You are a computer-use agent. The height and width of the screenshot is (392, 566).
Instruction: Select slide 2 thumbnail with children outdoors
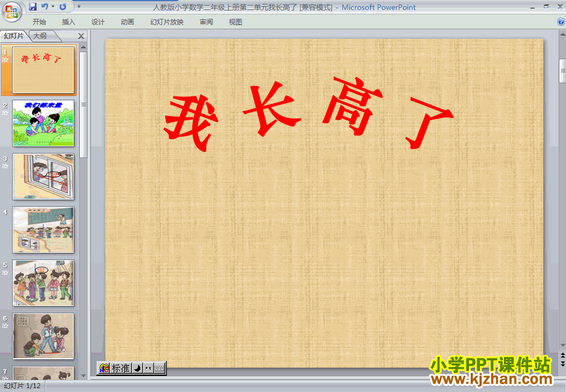coord(43,123)
